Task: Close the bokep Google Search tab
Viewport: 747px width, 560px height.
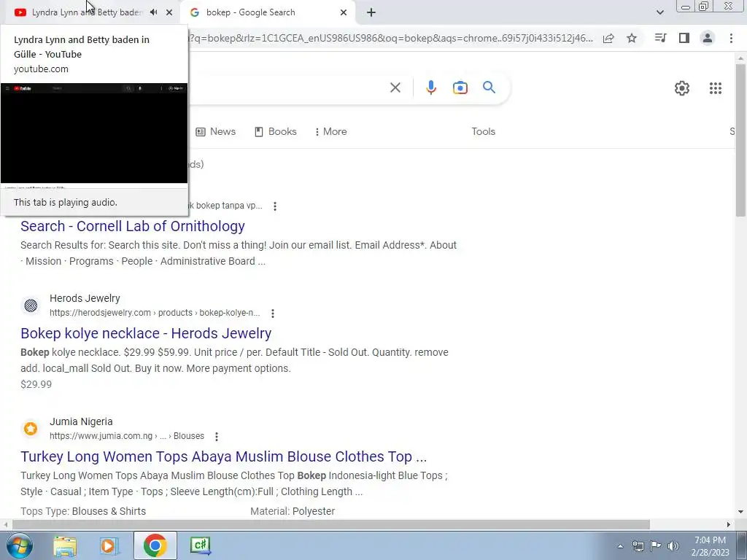Action: [x=344, y=12]
